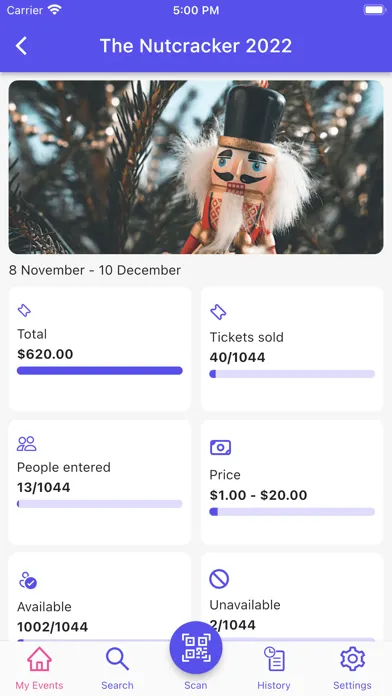Screen dimensions: 392x696
Task: Click the 8 November - 10 December date text
Action: pyautogui.click(x=95, y=270)
